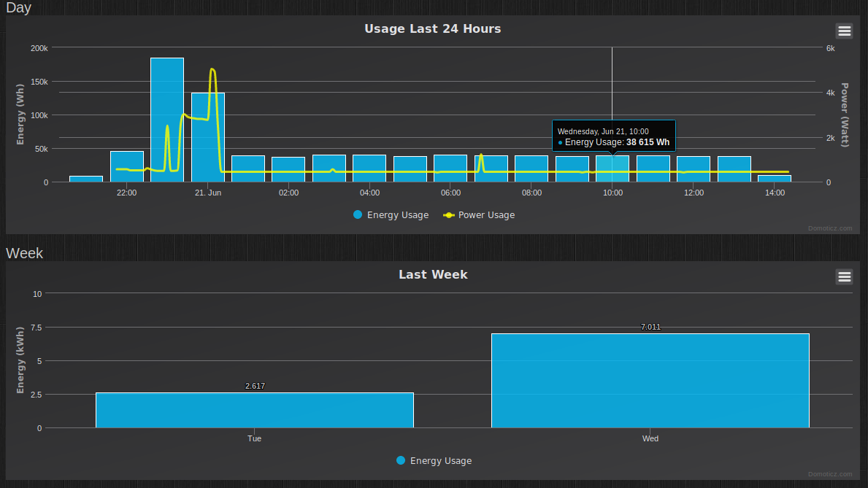Select the Wed bar showing 7.011 kWh
Screen dimensions: 868x488
(x=650, y=381)
